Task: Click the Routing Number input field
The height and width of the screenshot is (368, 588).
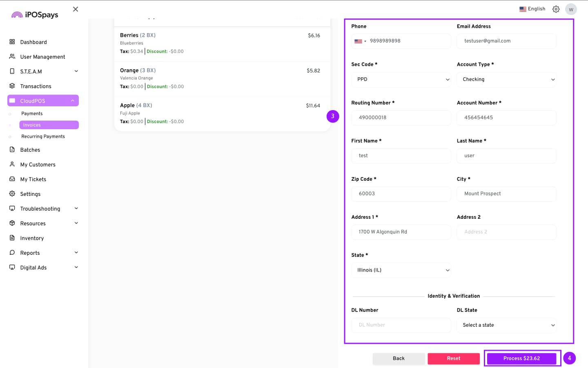Action: click(401, 118)
